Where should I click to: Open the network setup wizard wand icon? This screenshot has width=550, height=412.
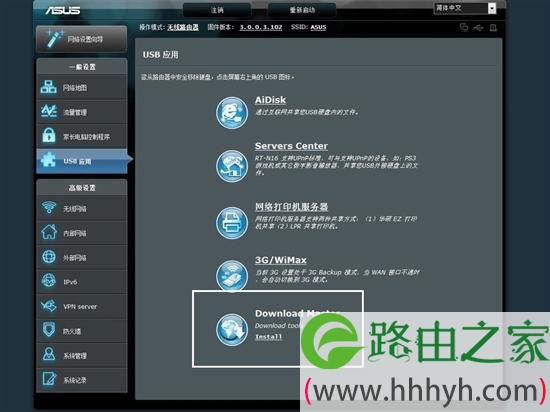click(x=55, y=39)
